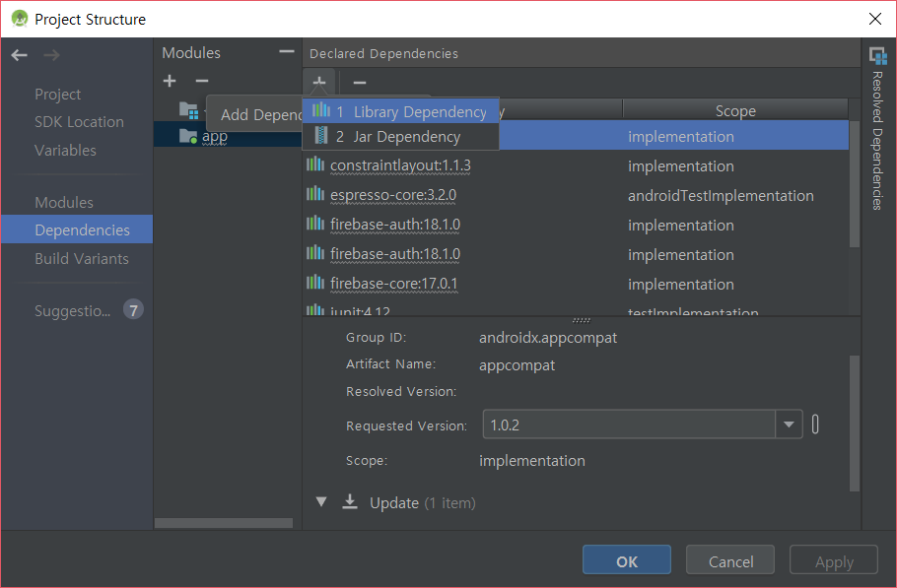Click firebase-core library icon

314,283
